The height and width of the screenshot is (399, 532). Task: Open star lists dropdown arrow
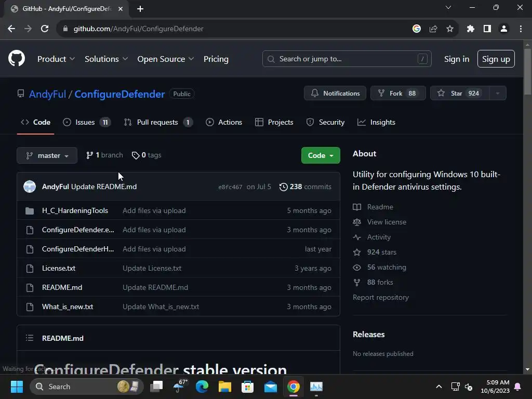(498, 94)
